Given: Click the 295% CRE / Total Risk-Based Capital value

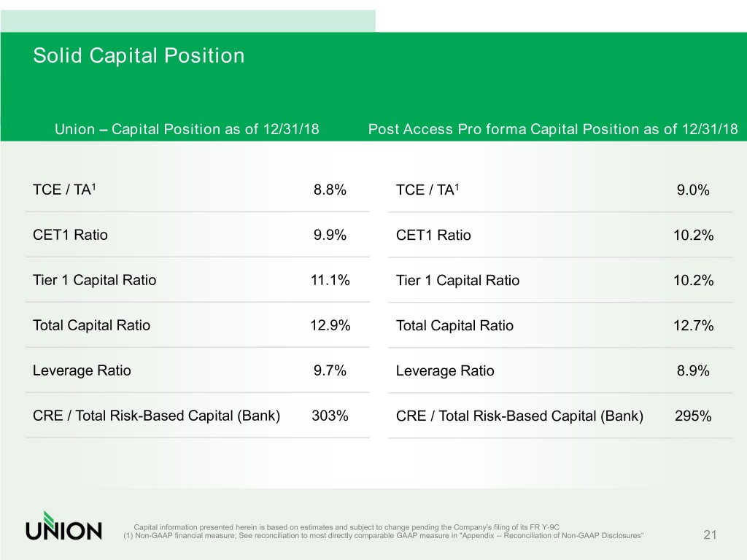Looking at the screenshot, I should tap(693, 416).
